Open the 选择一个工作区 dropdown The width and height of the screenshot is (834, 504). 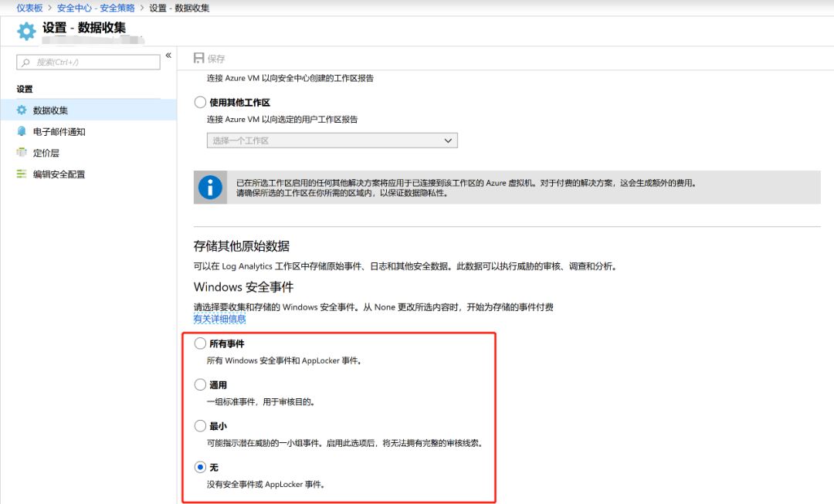[332, 140]
